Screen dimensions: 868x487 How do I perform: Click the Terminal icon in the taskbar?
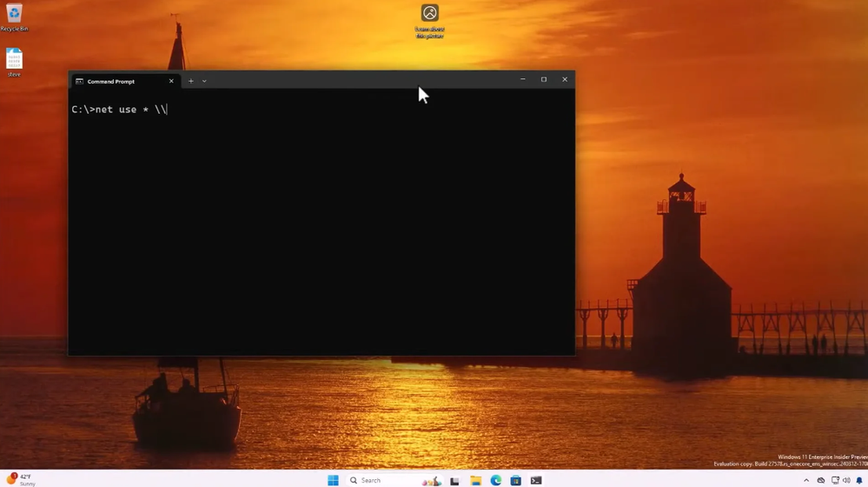536,480
